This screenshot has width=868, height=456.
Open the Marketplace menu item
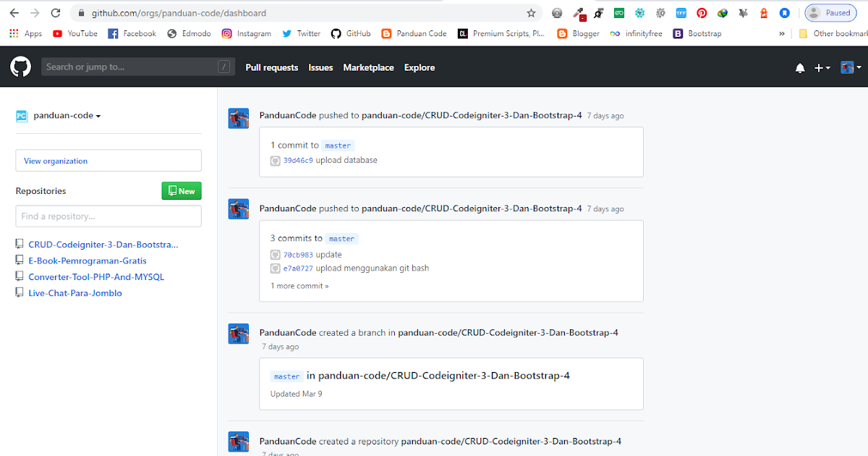(x=368, y=67)
